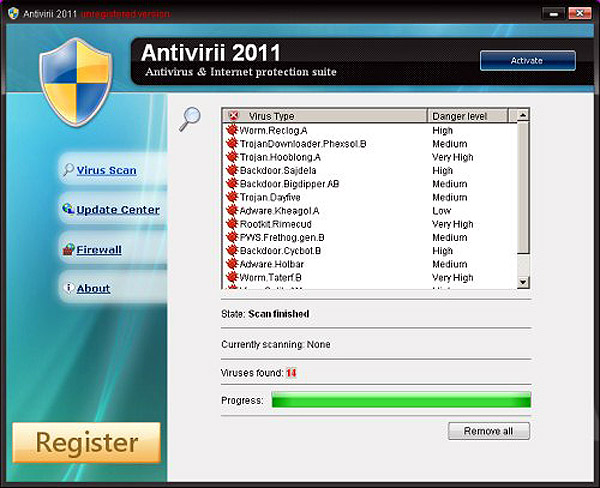Click the bug icon next to Worm.Reclog.A
This screenshot has height=488, width=600.
pos(232,130)
